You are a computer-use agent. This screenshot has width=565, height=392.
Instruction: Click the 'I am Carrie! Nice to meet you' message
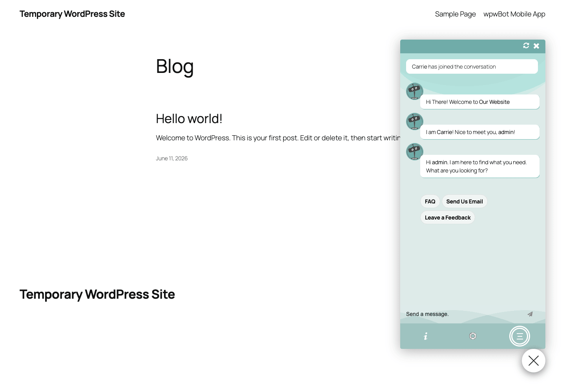[480, 132]
